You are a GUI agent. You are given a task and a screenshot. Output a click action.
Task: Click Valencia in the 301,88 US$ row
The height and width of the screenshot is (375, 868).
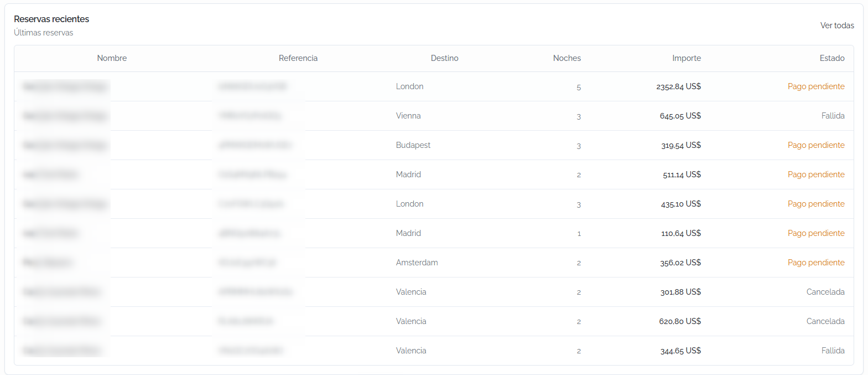pyautogui.click(x=411, y=292)
